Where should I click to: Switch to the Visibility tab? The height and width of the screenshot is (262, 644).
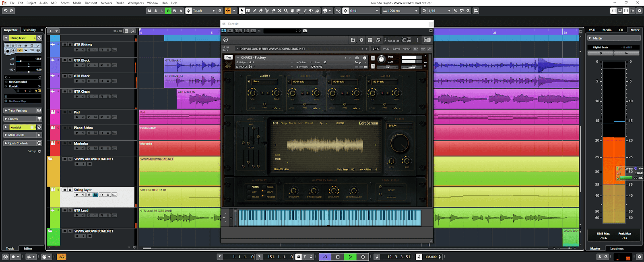pyautogui.click(x=29, y=30)
